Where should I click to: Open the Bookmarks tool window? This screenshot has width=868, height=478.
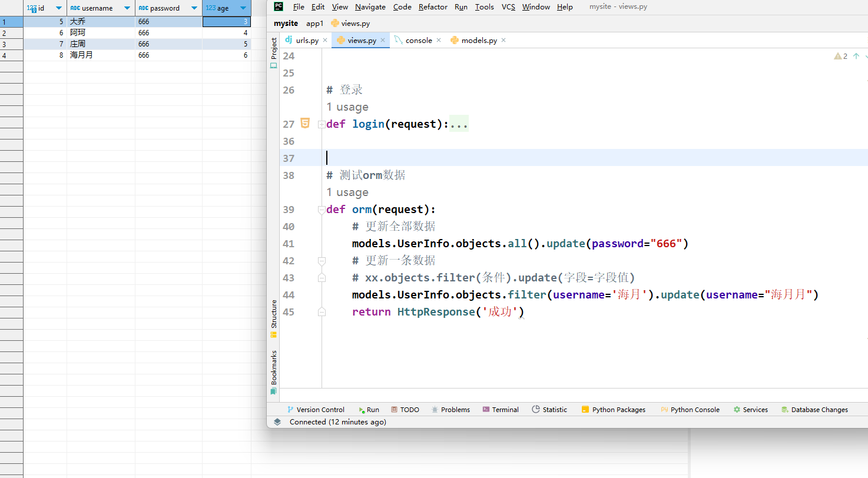tap(273, 373)
